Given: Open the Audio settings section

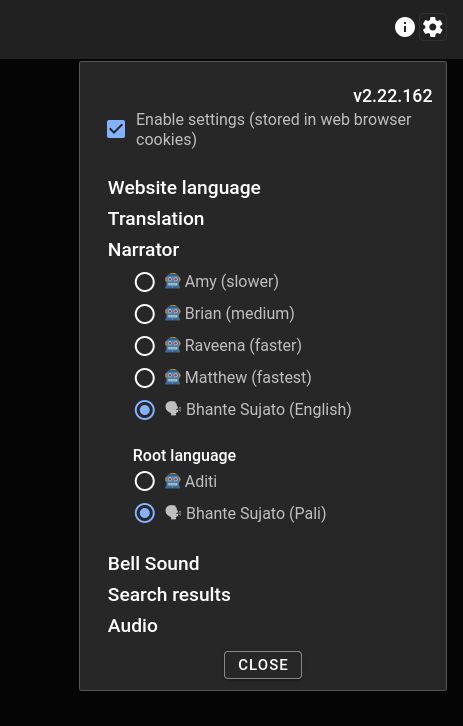Looking at the screenshot, I should pyautogui.click(x=133, y=626).
